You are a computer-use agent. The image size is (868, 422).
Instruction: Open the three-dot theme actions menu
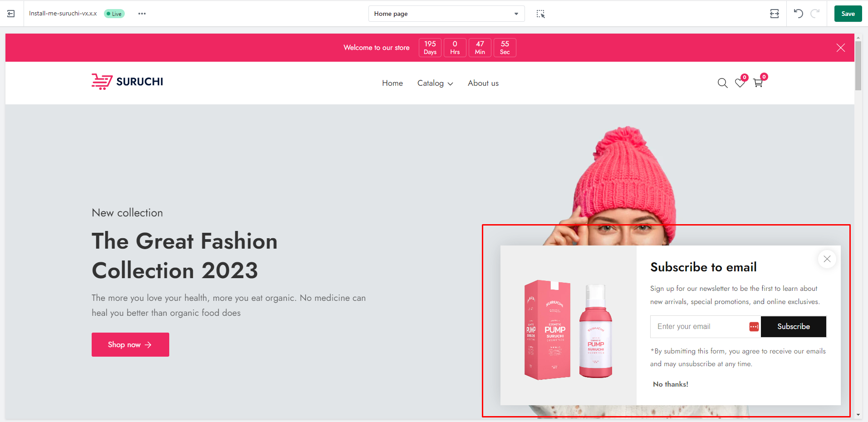[x=142, y=14]
